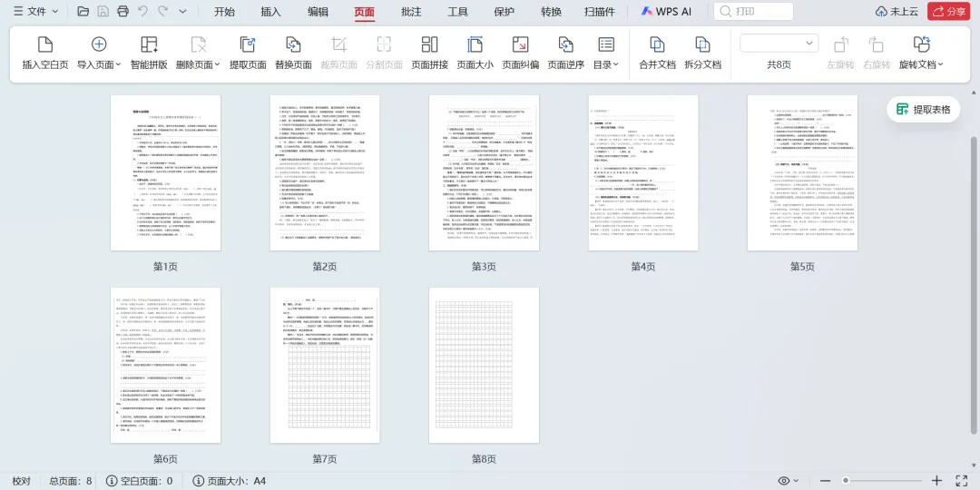Click the Extract Page (提取页面) icon
Image resolution: width=980 pixels, height=490 pixels.
(248, 44)
